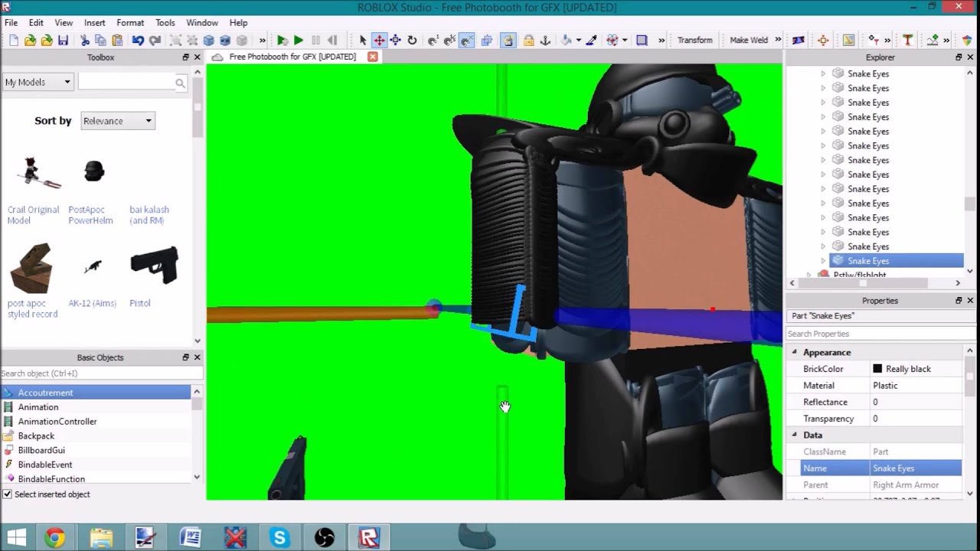Open the View menu

click(64, 23)
